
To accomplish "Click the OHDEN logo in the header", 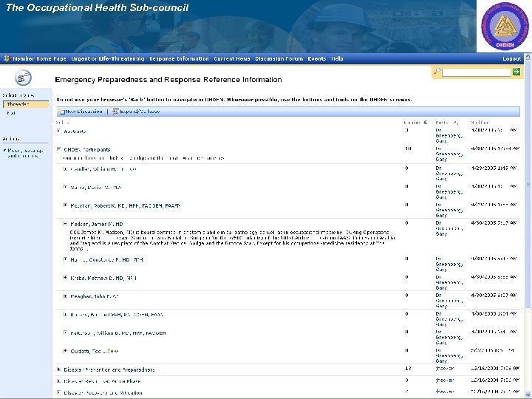I will pyautogui.click(x=505, y=26).
